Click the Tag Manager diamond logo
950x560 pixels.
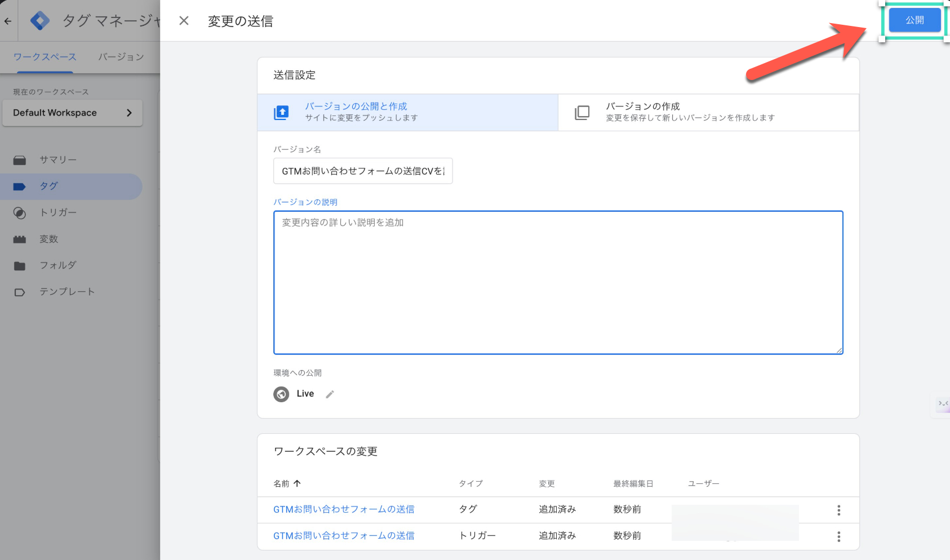[39, 21]
